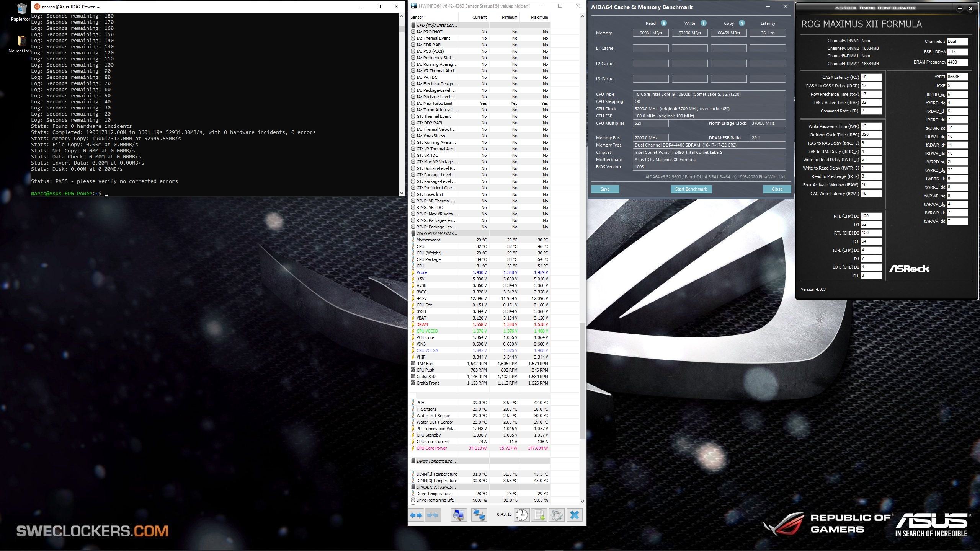Click the terminal prompt marco@Asus-ROG-Power
Screen dimensions: 980x551
pyautogui.click(x=66, y=194)
